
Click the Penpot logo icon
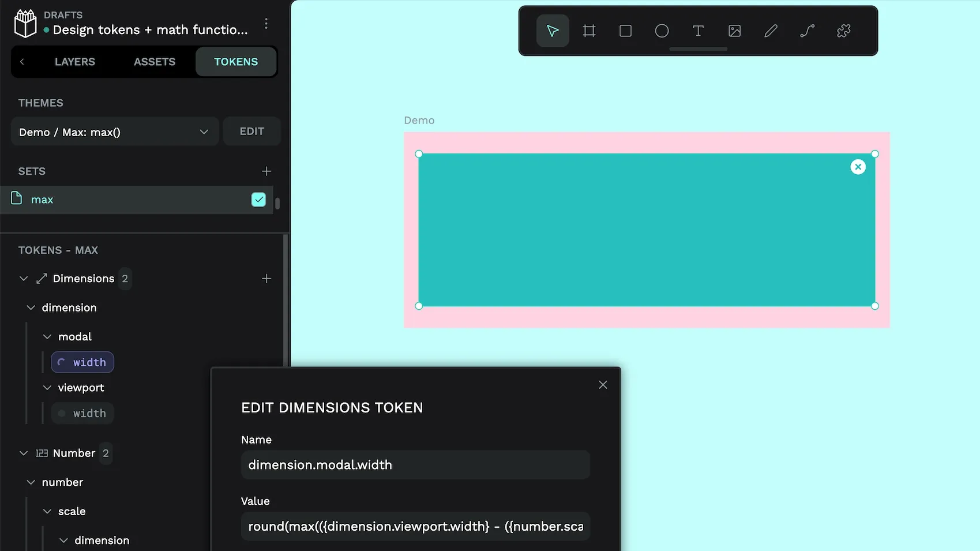[25, 24]
